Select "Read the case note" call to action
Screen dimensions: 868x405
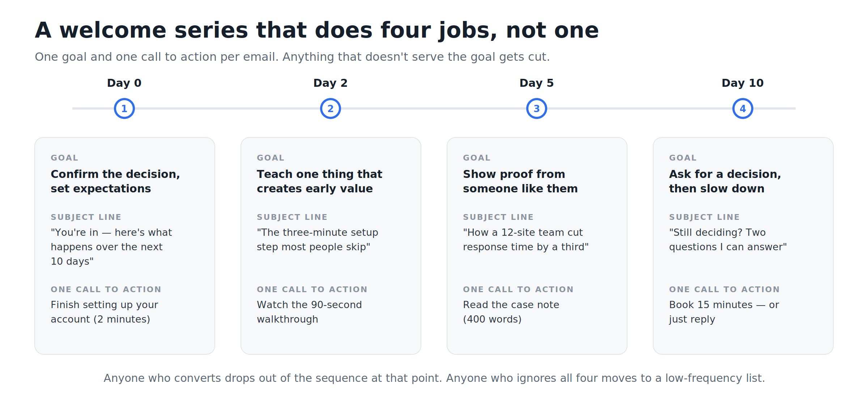tap(511, 312)
